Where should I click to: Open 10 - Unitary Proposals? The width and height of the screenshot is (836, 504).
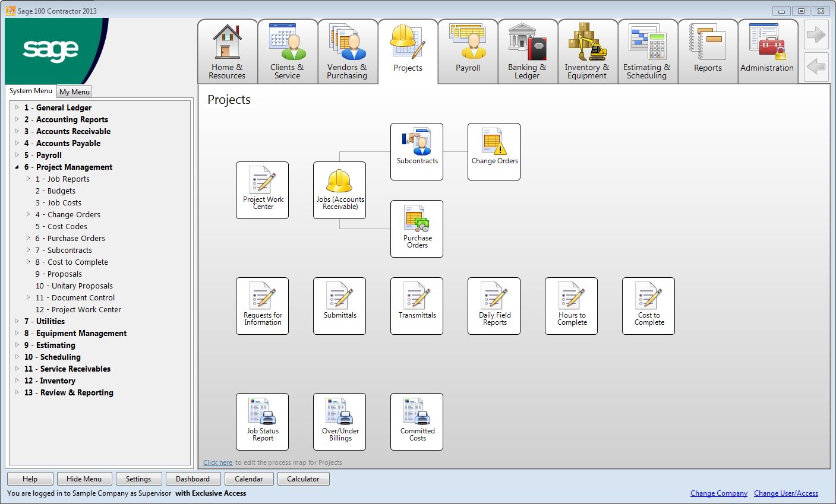coord(74,286)
